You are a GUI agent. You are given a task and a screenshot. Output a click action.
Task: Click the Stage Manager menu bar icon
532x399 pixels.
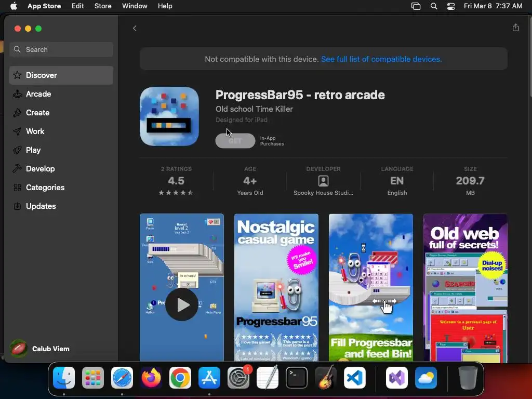click(416, 6)
